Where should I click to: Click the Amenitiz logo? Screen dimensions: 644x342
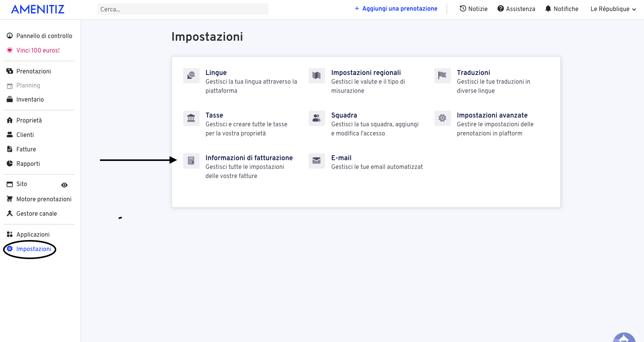[x=38, y=9]
